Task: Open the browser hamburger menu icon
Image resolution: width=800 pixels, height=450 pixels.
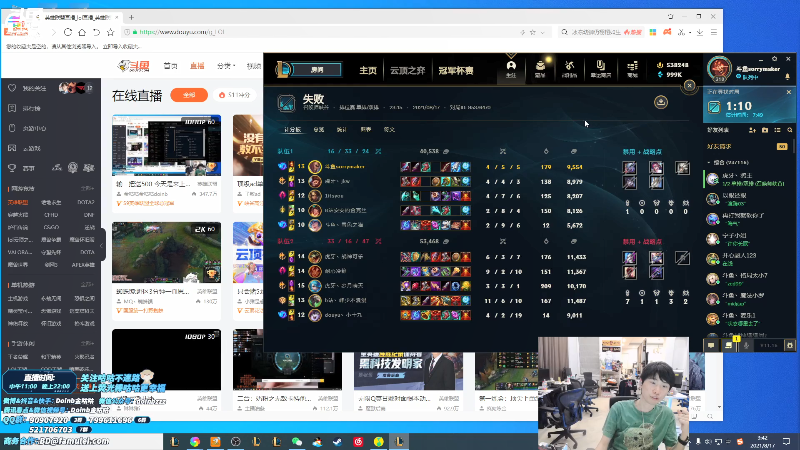Action: [714, 32]
